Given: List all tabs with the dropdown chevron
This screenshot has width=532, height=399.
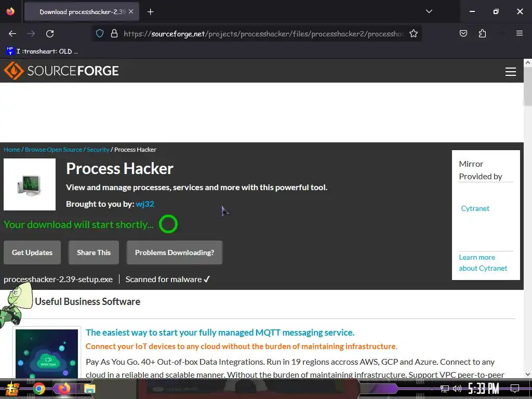Looking at the screenshot, I should point(429,11).
